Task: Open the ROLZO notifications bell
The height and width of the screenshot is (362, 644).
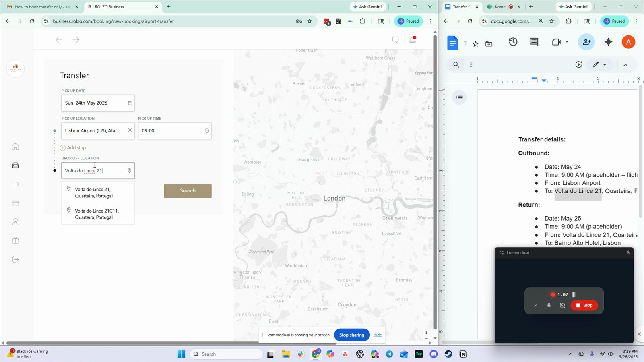Action: point(413,39)
